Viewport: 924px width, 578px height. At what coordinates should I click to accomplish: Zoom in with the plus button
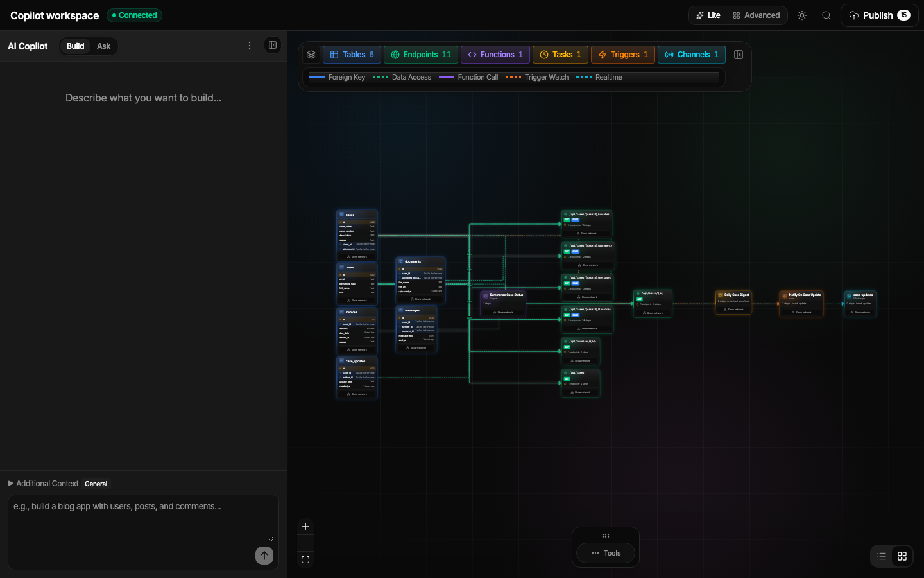tap(305, 527)
